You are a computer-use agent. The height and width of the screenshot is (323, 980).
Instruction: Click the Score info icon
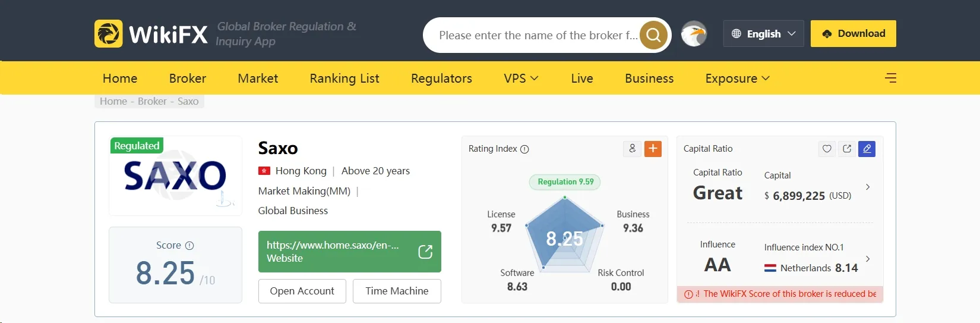[189, 246]
